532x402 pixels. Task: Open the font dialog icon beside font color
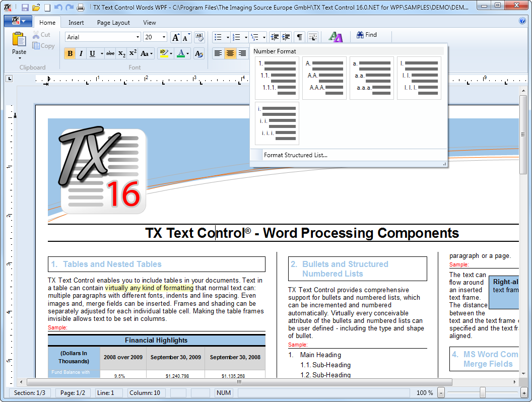pos(199,53)
